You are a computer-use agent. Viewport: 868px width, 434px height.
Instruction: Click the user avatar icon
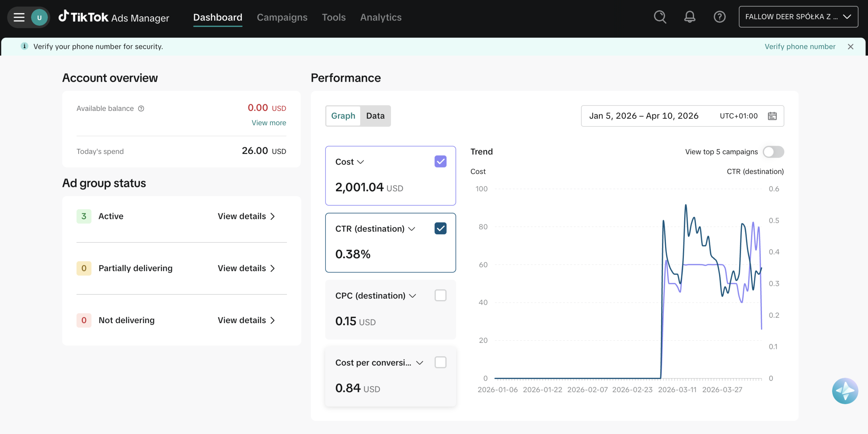coord(39,17)
